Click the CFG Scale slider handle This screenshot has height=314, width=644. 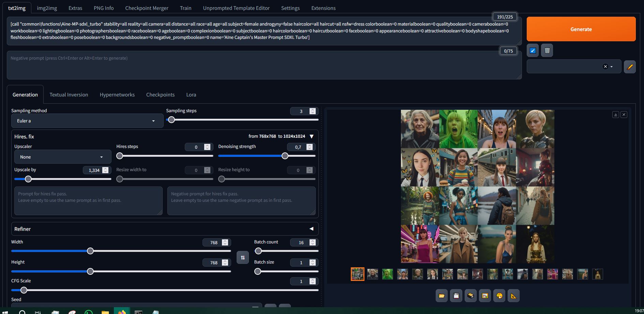[x=24, y=290]
